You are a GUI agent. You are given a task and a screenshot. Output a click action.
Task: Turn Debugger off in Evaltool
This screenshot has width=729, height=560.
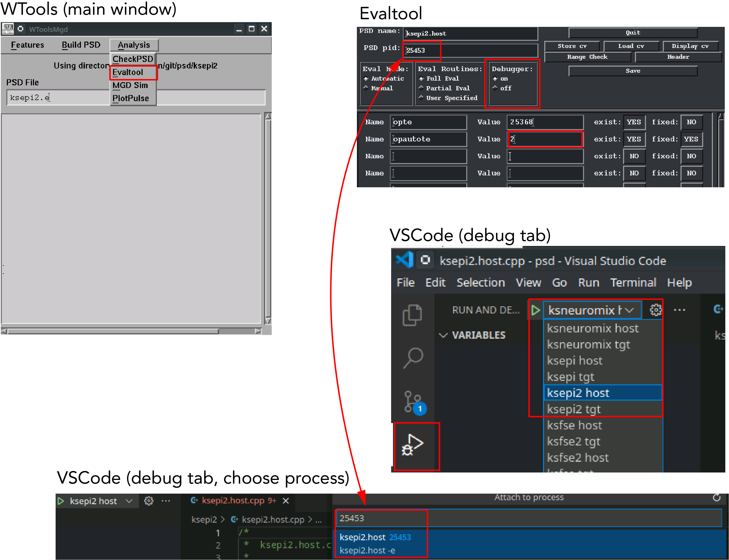502,88
